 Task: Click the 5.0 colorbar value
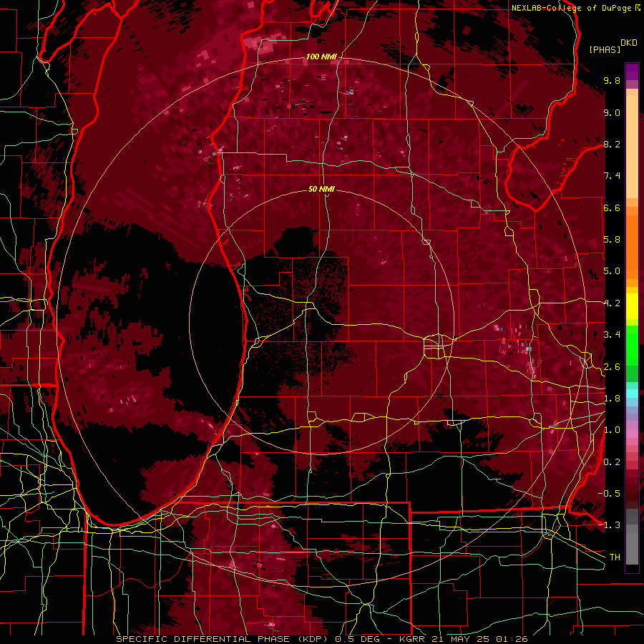click(612, 271)
